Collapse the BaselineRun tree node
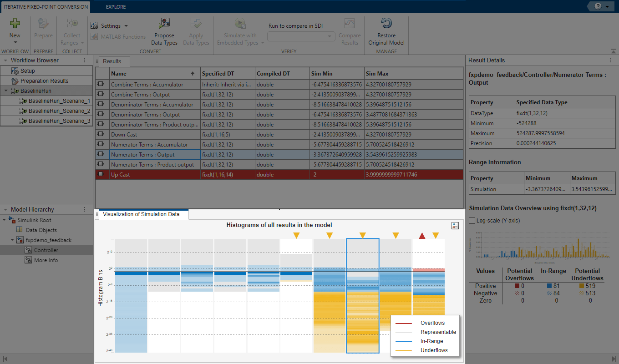Image resolution: width=619 pixels, height=364 pixels. point(5,91)
